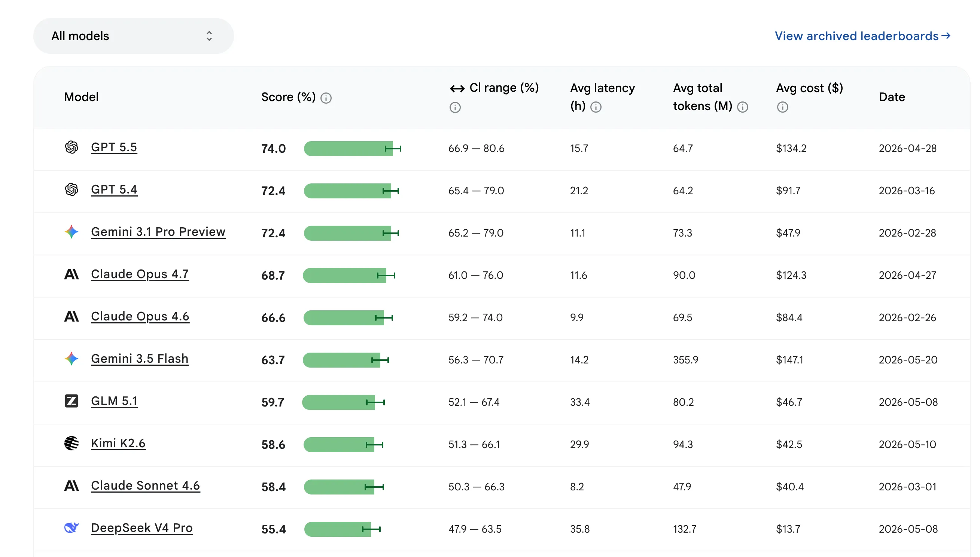Click the 59.2 — 74.0 CI range
Image resolution: width=980 pixels, height=557 pixels.
click(475, 318)
